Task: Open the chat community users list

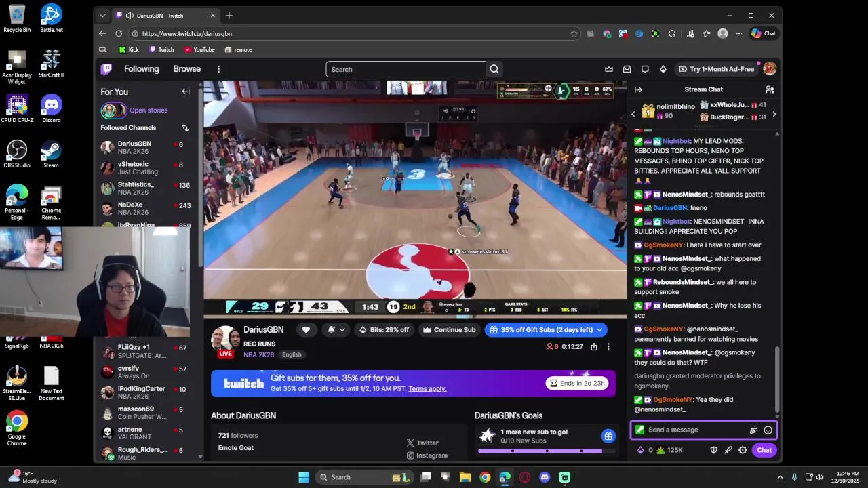Action: coord(770,89)
